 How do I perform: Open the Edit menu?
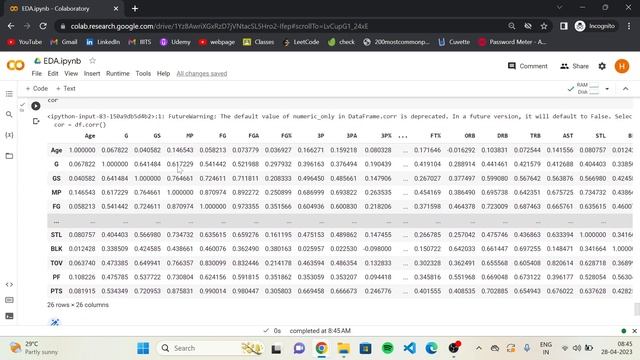tap(53, 73)
